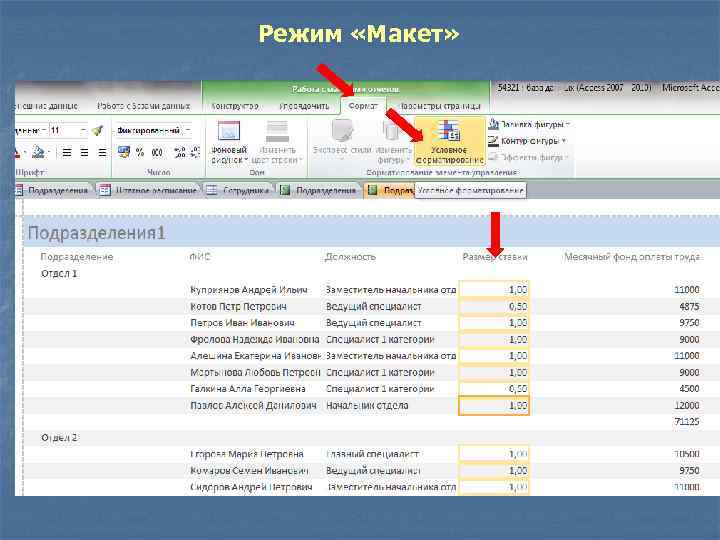Click Изменить фигуру change shape button

393,141
